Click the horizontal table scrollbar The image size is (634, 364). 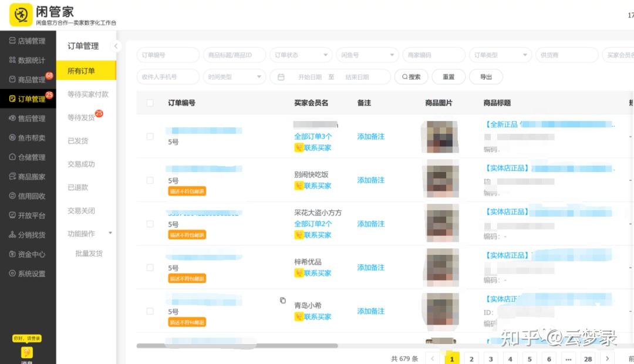coord(237,346)
